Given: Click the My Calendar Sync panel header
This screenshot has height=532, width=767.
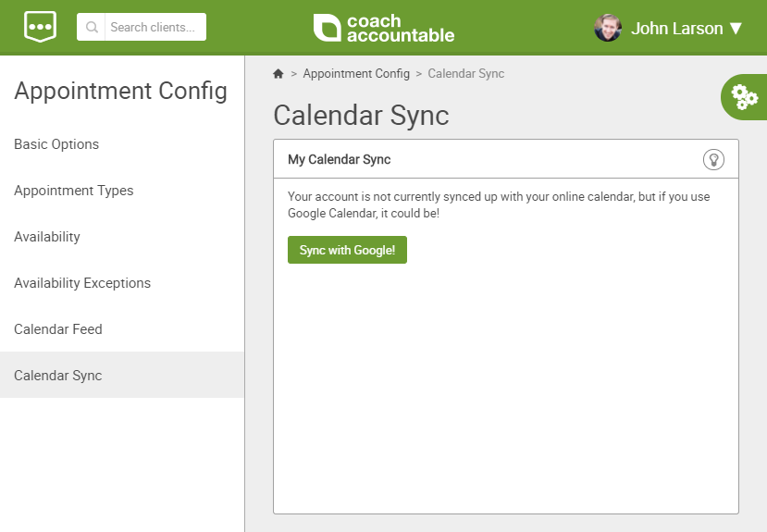Looking at the screenshot, I should (x=506, y=159).
